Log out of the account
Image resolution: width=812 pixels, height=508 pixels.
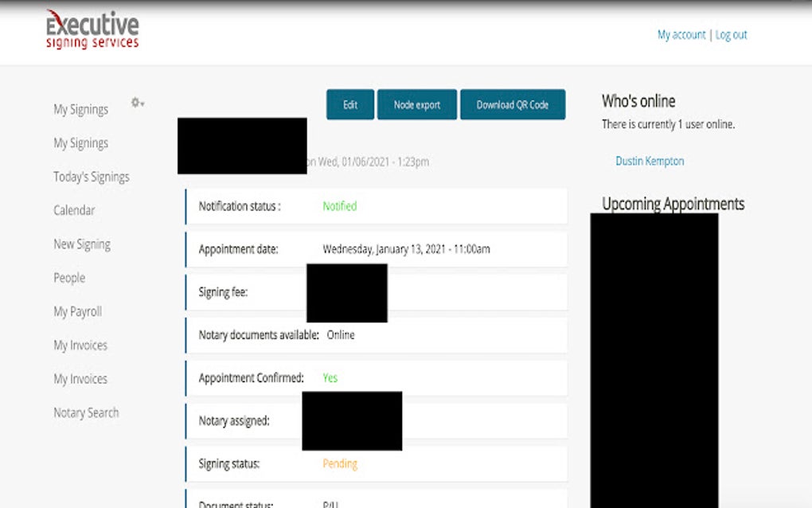(732, 35)
